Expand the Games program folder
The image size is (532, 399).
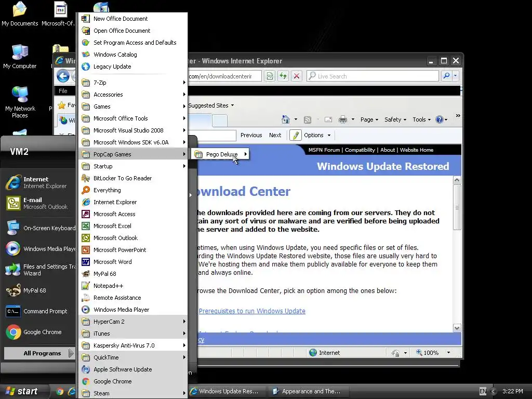[132, 107]
